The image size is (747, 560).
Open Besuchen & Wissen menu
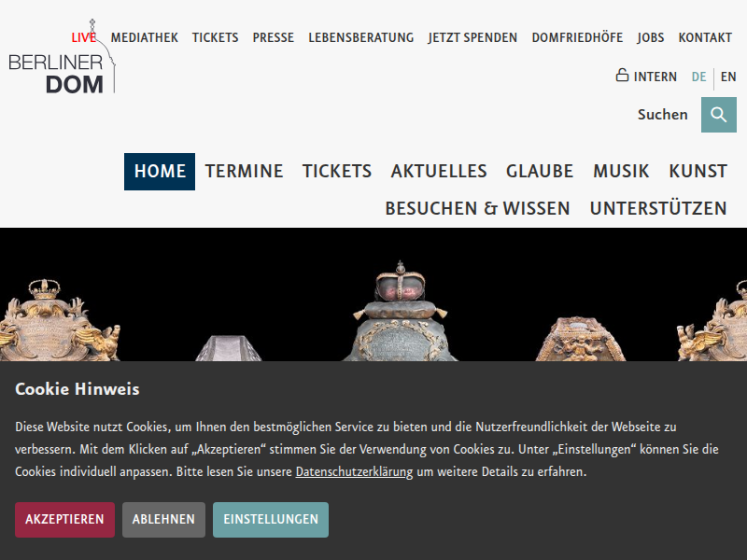pos(477,208)
